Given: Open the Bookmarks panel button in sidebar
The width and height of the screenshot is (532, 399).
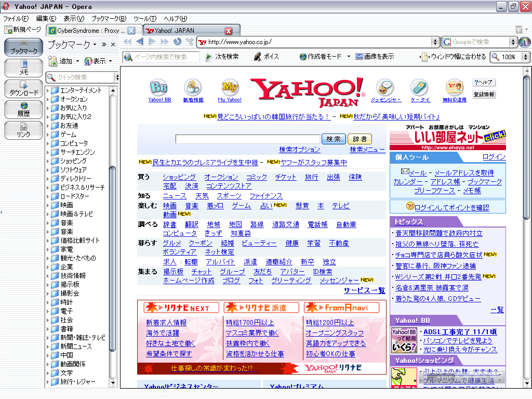Looking at the screenshot, I should [x=23, y=47].
